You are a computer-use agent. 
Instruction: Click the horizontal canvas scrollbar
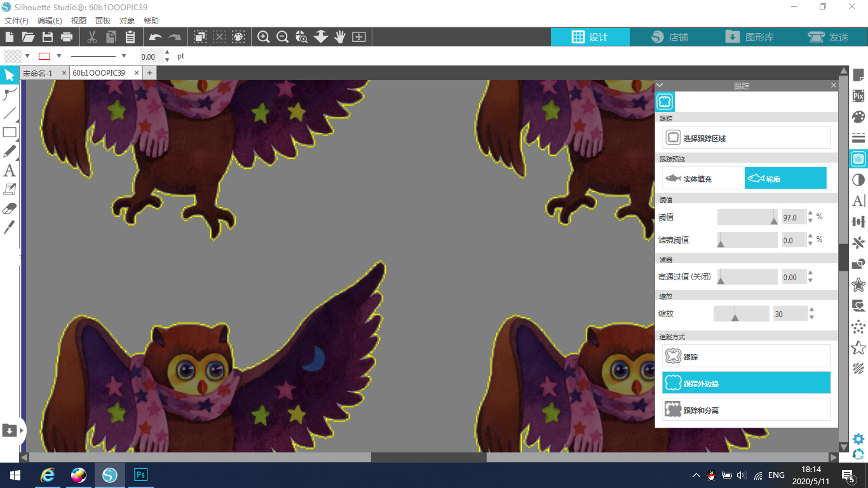428,457
